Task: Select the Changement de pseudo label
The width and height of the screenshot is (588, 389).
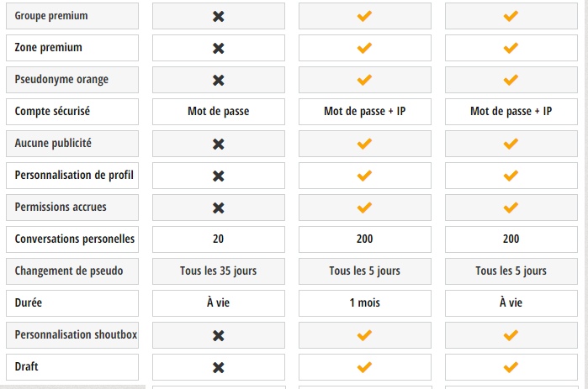Action: tap(69, 271)
